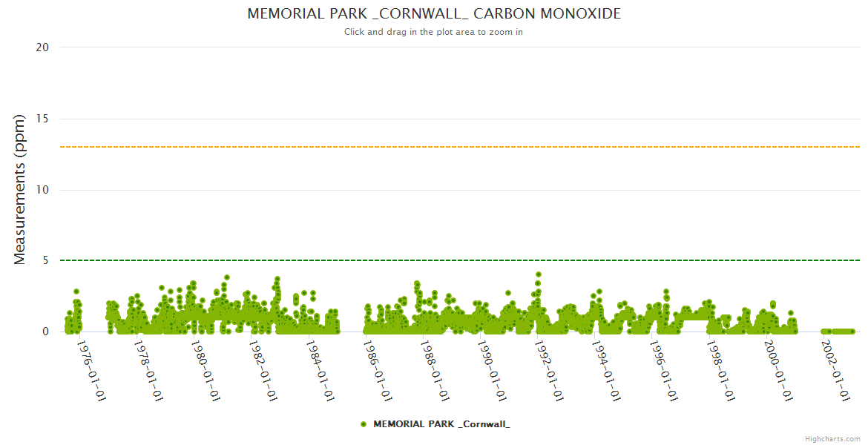Click the y-axis label 10
The image size is (868, 445).
[x=42, y=190]
